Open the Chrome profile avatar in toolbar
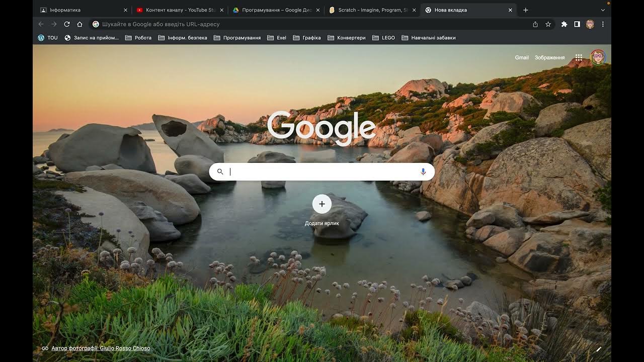This screenshot has height=362, width=644. coord(590,24)
